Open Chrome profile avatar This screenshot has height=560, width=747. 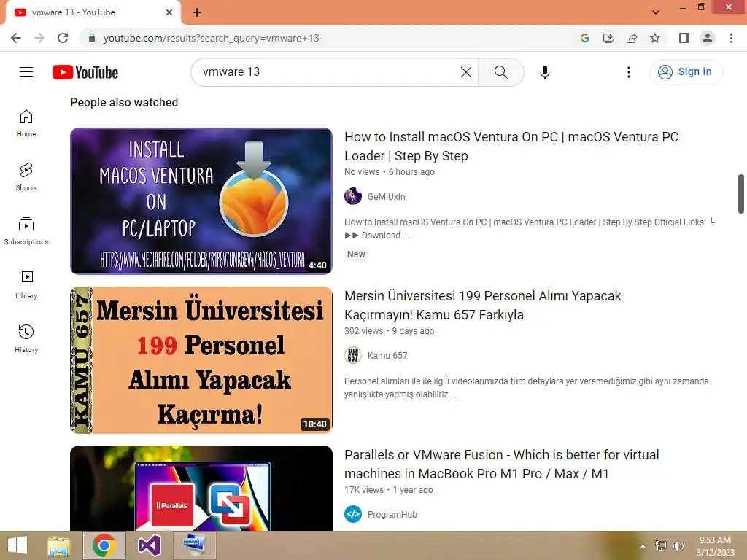(x=708, y=38)
